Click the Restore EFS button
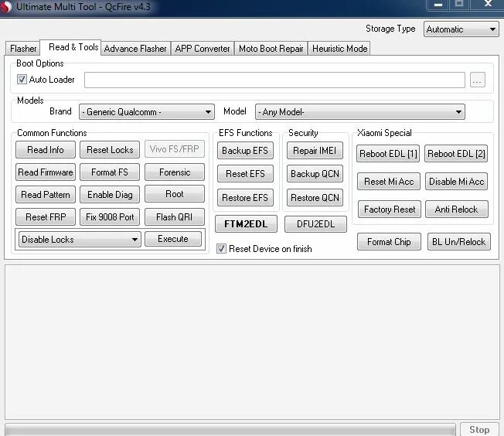The width and height of the screenshot is (504, 436). pos(245,197)
